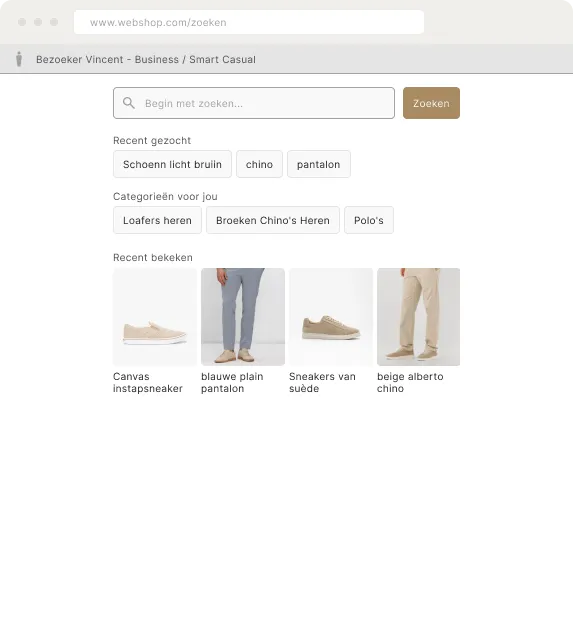Select recent search 'Schoenn licht bruiin'
The width and height of the screenshot is (573, 622).
tap(172, 164)
